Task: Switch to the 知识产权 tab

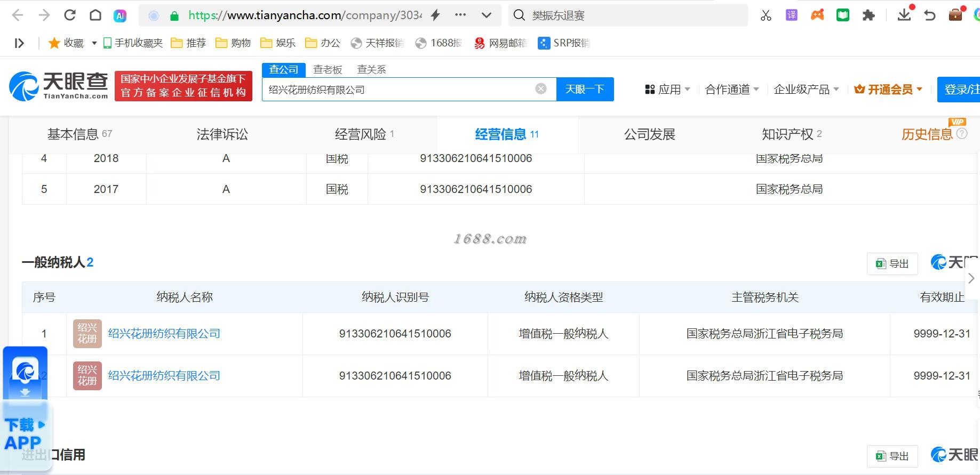Action: pos(792,134)
